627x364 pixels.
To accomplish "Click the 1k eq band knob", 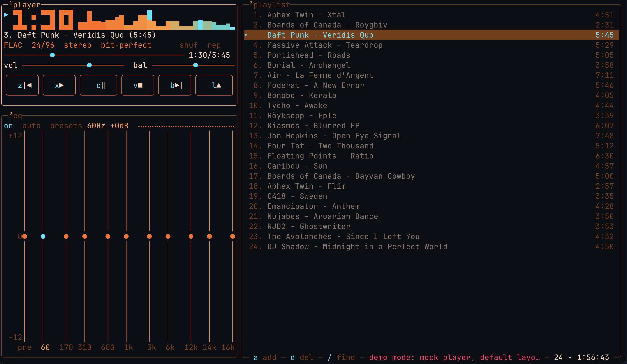I will point(126,236).
